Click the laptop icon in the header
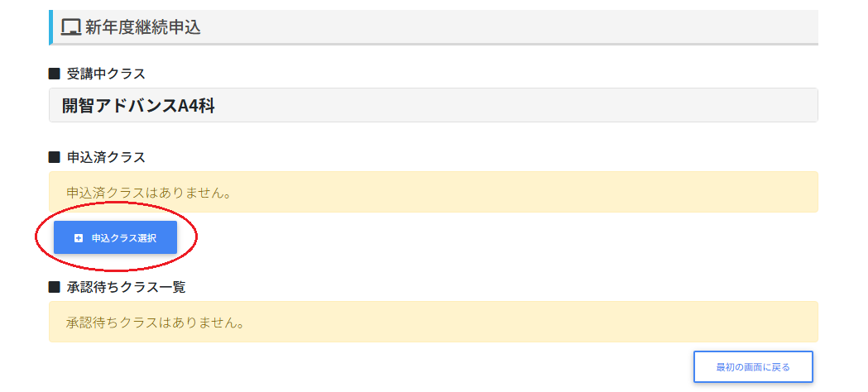Screen dimensions: 868x392 pos(71,27)
